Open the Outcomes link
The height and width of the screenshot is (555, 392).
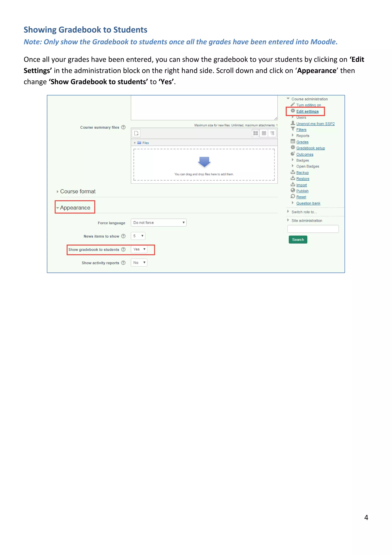[305, 154]
